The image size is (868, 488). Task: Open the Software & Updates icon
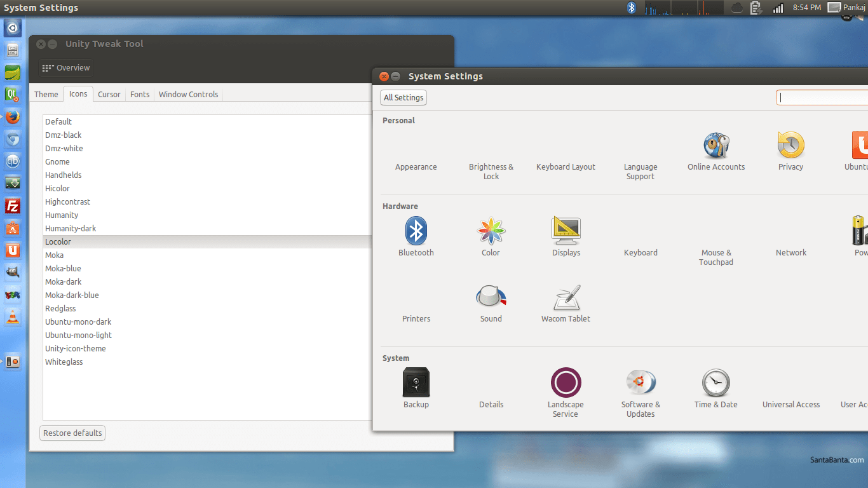641,393
